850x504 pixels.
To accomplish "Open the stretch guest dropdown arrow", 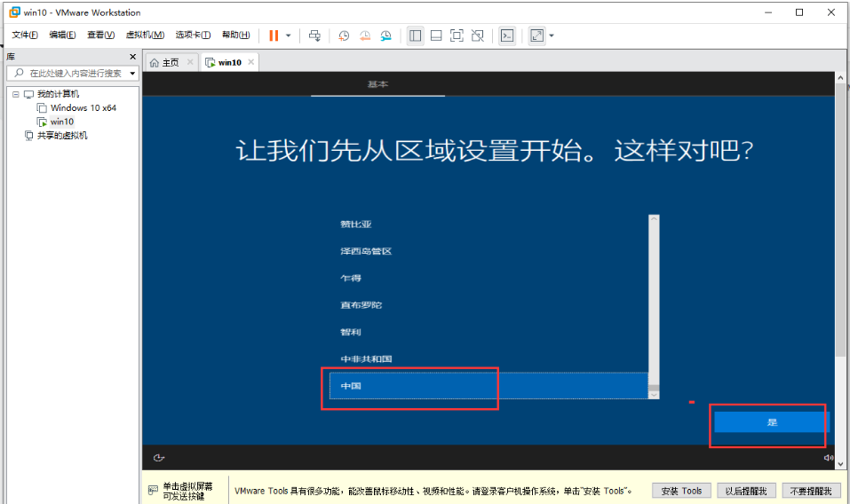I will click(x=552, y=35).
